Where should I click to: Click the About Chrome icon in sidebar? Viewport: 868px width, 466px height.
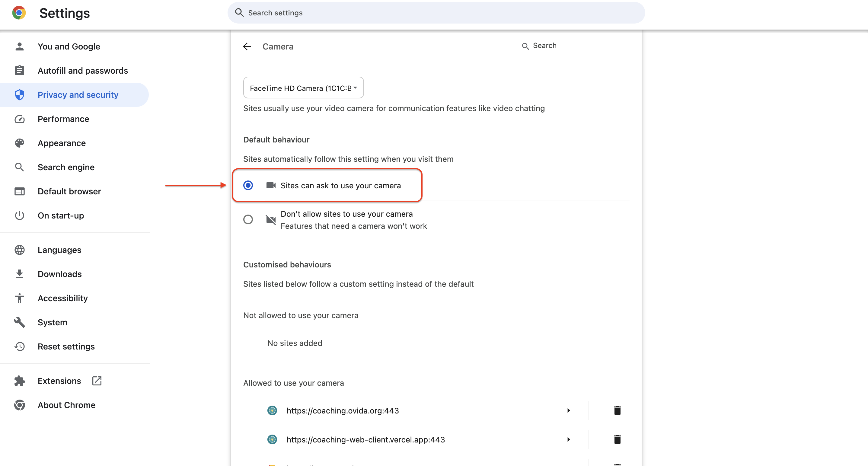pyautogui.click(x=20, y=405)
